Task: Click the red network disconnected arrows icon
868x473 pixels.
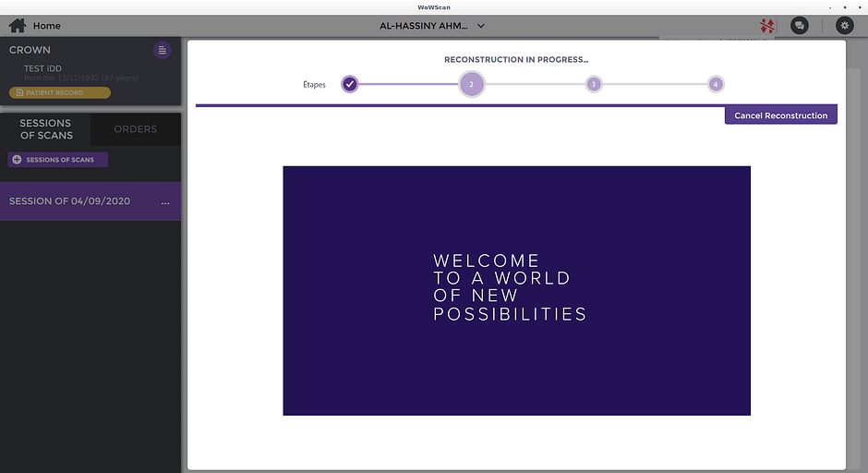Action: (x=766, y=26)
